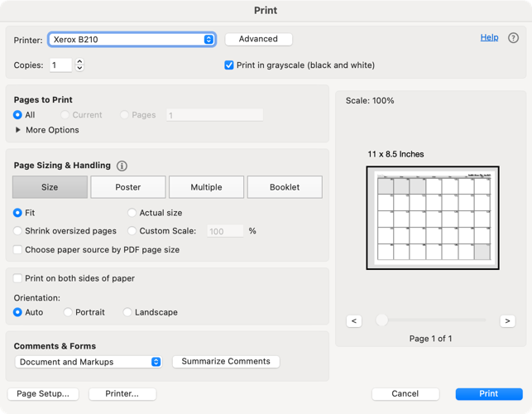Enable Choose paper source by PDF page size

click(x=17, y=249)
